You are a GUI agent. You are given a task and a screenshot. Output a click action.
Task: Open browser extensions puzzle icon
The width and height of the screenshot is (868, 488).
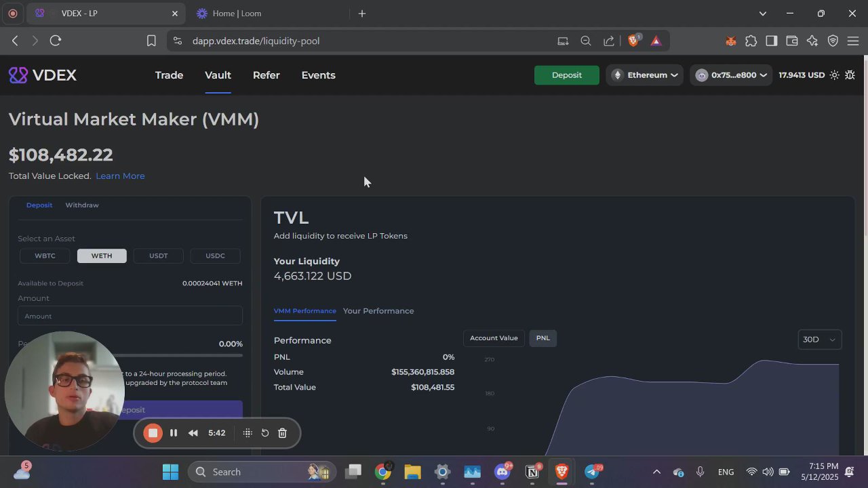(x=751, y=41)
